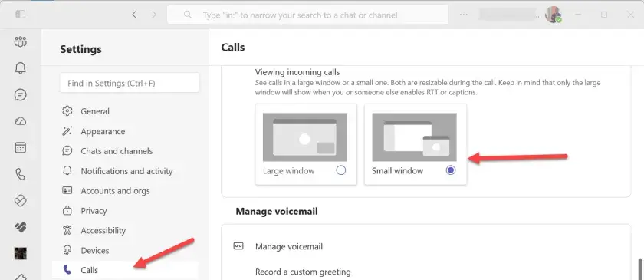
Task: Click the Settings heading text
Action: click(x=81, y=49)
